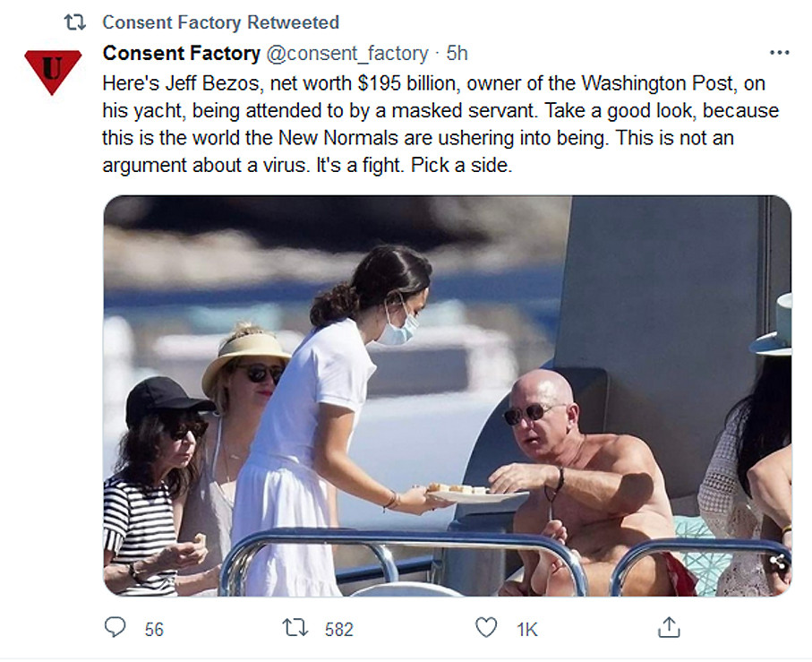812x662 pixels.
Task: Click the like count "1K"
Action: point(527,630)
